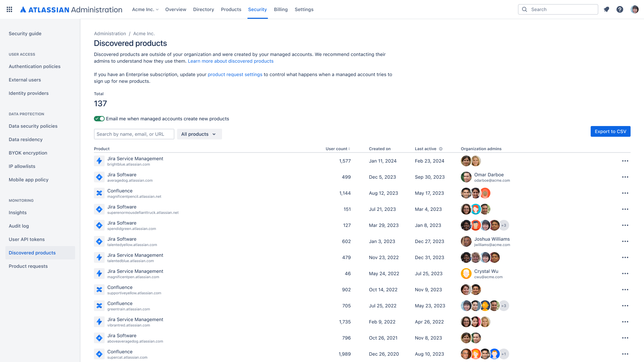Click Learn more about discovered products link
The width and height of the screenshot is (644, 362).
click(230, 61)
